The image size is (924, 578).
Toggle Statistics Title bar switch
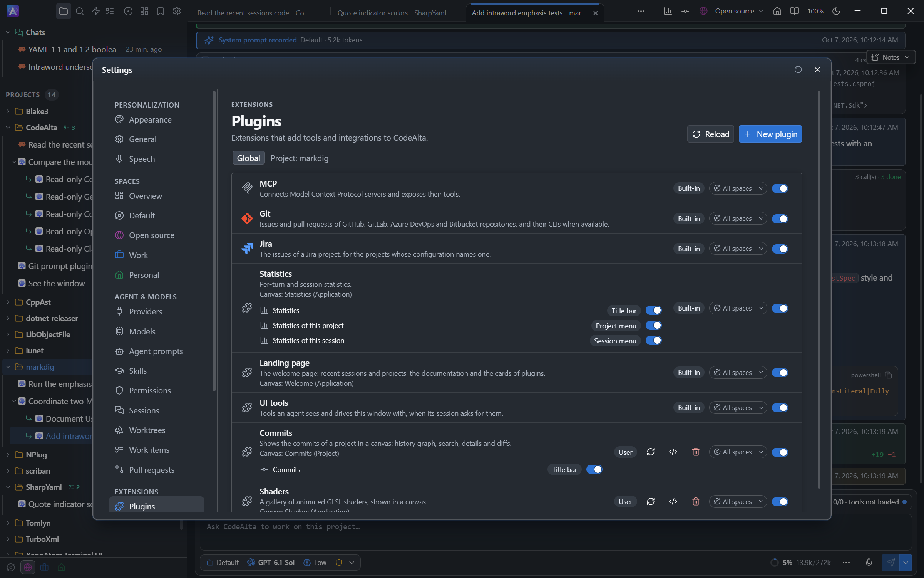click(654, 311)
